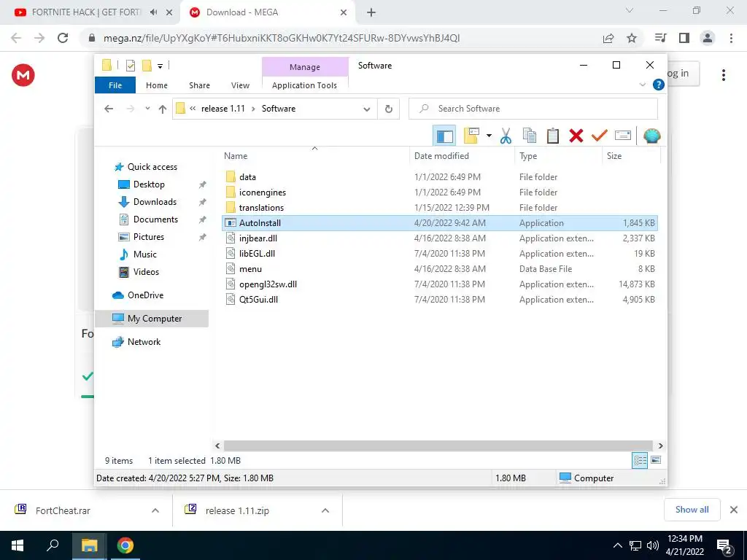Image resolution: width=747 pixels, height=560 pixels.
Task: Click the orange checkmark properties icon
Action: [x=600, y=136]
